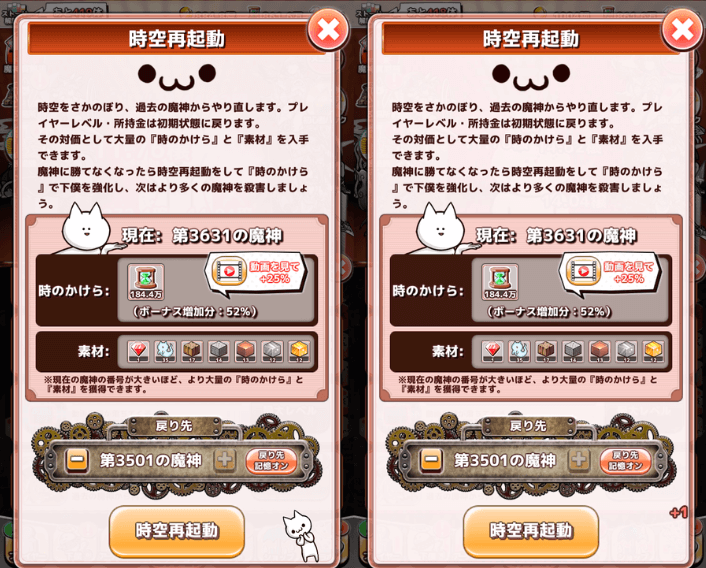The image size is (706, 568).
Task: Tap the hourglass 時のかけら icon in right dialog
Action: [500, 282]
